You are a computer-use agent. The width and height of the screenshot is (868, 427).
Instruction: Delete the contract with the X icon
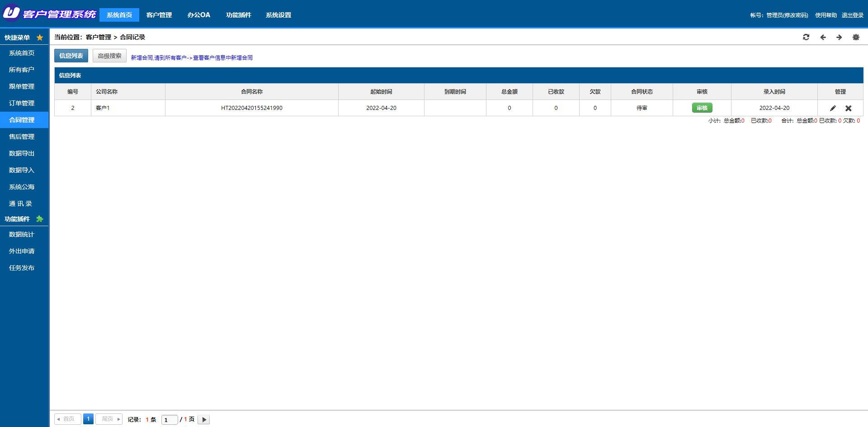849,108
